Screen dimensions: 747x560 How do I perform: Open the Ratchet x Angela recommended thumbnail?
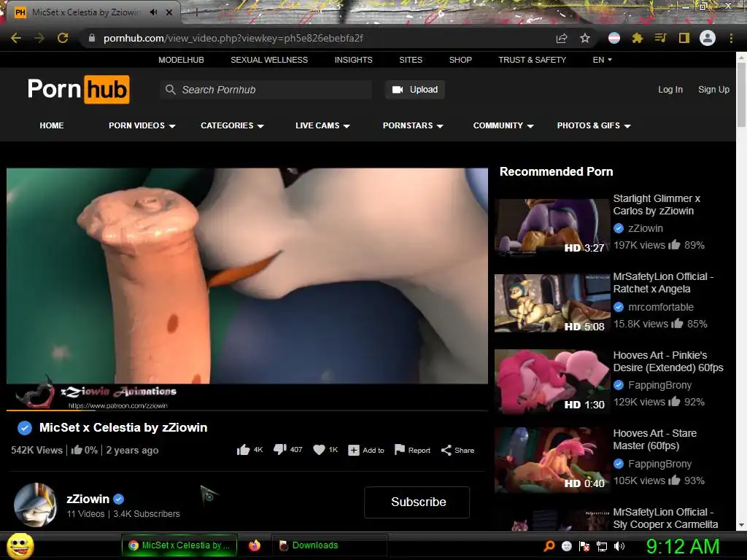551,303
